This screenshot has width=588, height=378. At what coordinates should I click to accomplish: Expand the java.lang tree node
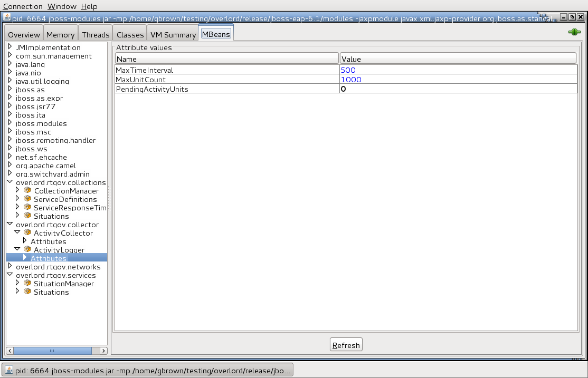10,64
